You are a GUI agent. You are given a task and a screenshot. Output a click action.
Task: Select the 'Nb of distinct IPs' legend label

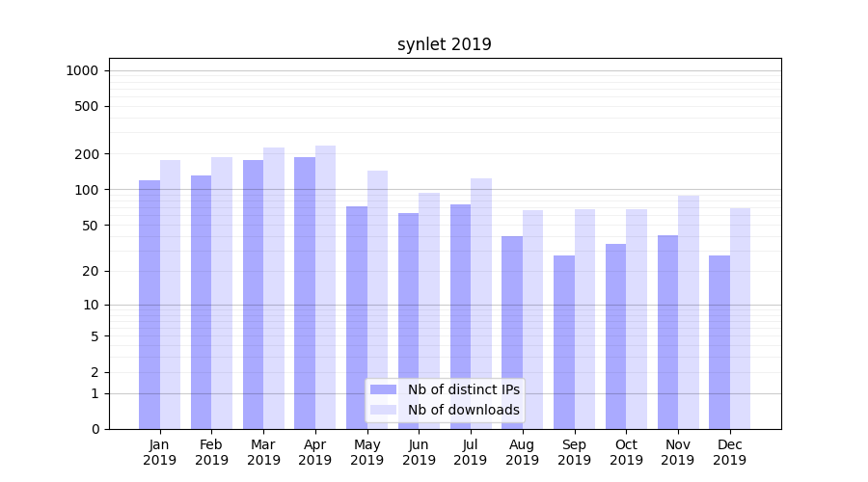click(x=463, y=389)
